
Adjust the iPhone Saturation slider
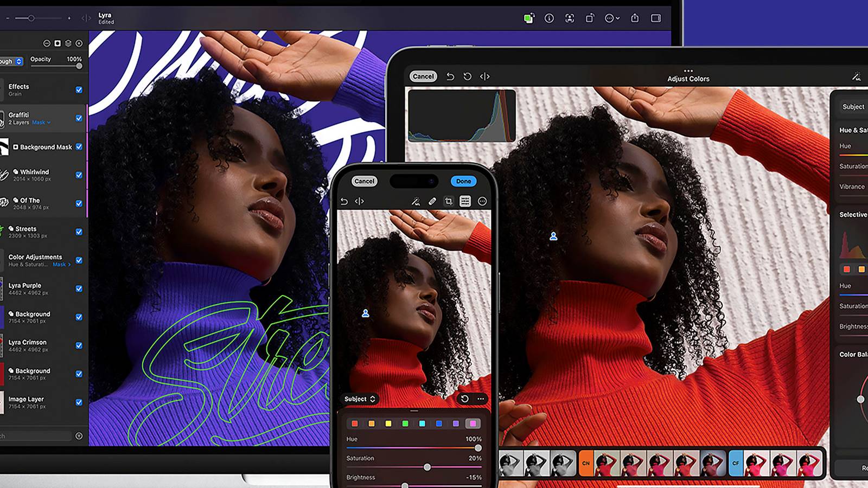click(x=414, y=467)
